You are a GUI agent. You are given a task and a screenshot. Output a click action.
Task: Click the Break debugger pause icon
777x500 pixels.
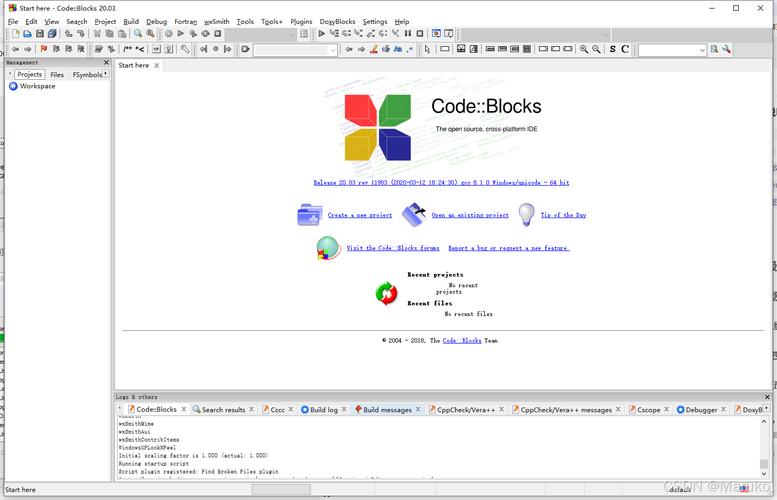point(408,34)
